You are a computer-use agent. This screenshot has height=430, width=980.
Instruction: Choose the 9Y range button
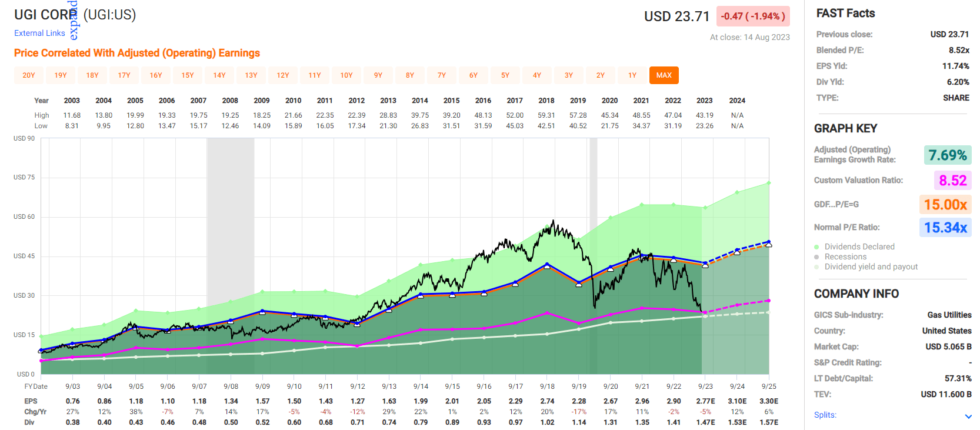tap(378, 75)
